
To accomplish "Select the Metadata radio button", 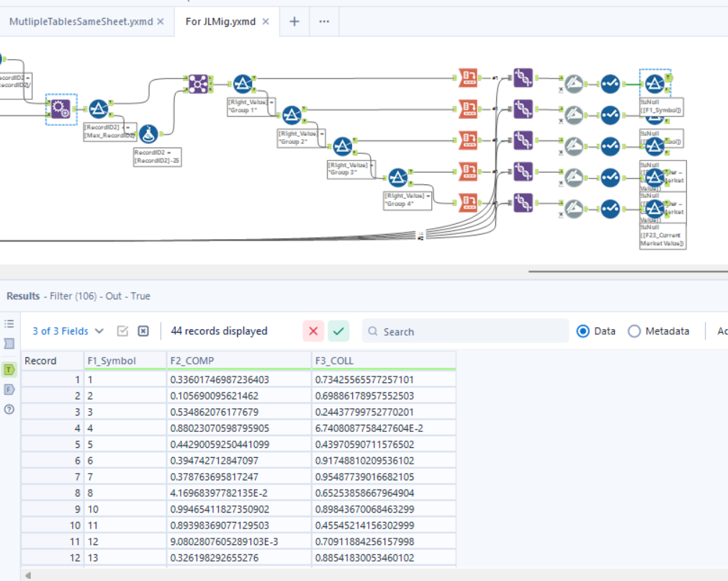I will [x=634, y=331].
